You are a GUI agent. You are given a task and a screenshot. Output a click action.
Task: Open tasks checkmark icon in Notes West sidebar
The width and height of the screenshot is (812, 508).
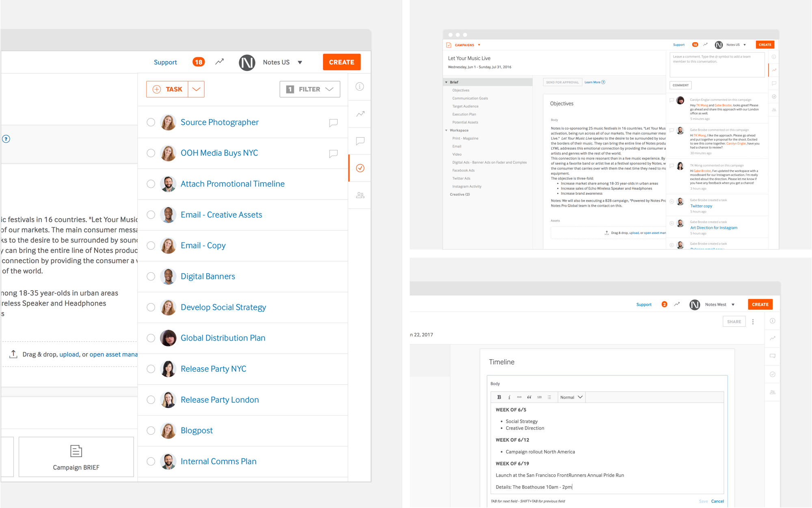(773, 374)
